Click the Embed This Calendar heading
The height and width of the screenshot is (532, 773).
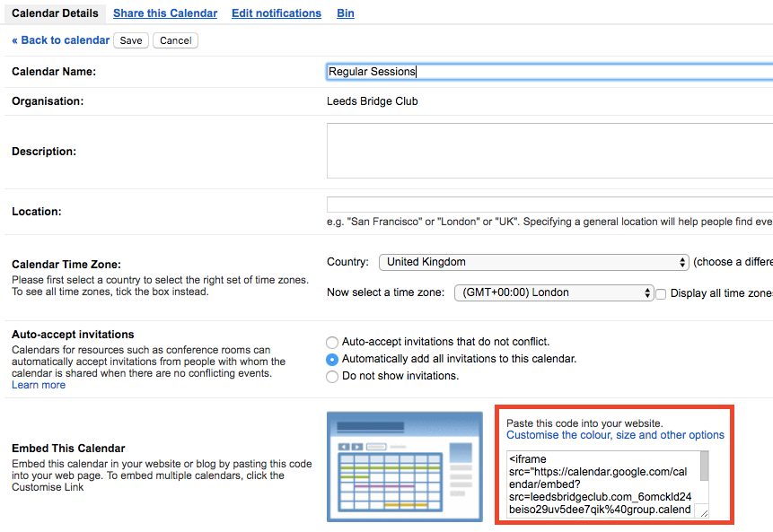[68, 449]
